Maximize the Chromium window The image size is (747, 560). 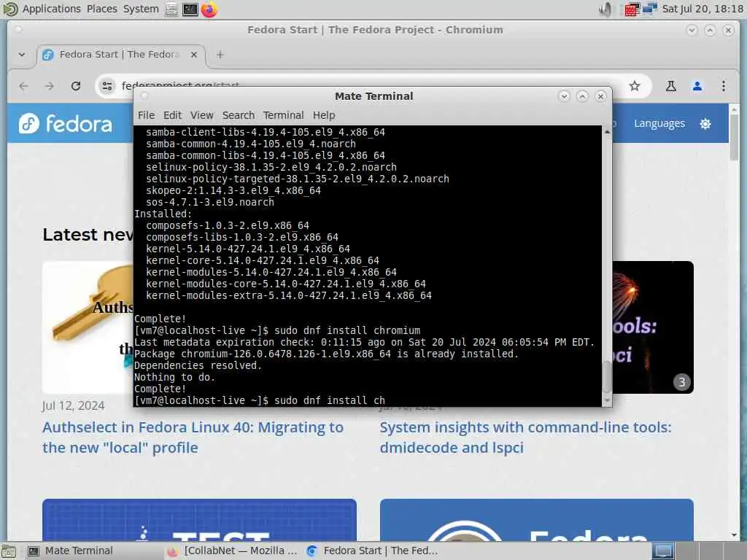710,30
